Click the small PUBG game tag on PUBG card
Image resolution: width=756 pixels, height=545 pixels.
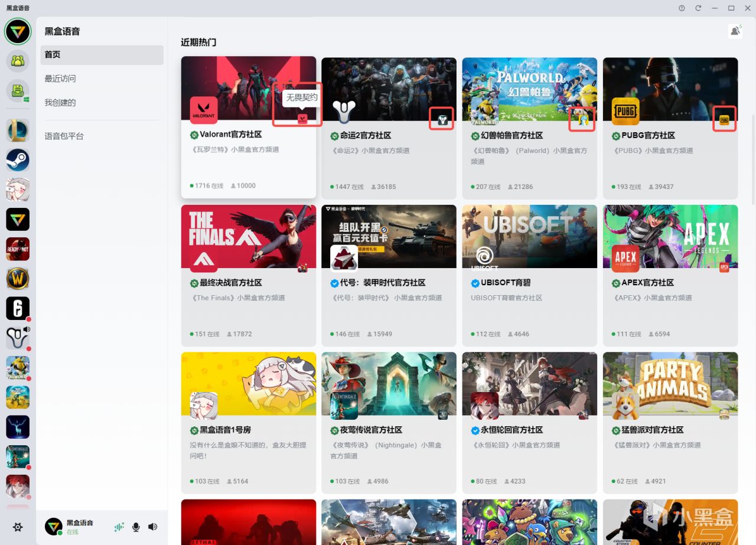coord(725,120)
